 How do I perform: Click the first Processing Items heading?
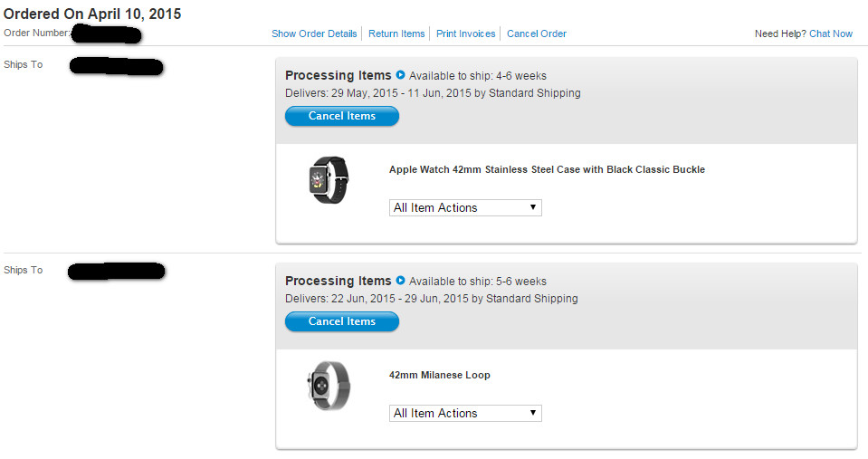(x=339, y=75)
